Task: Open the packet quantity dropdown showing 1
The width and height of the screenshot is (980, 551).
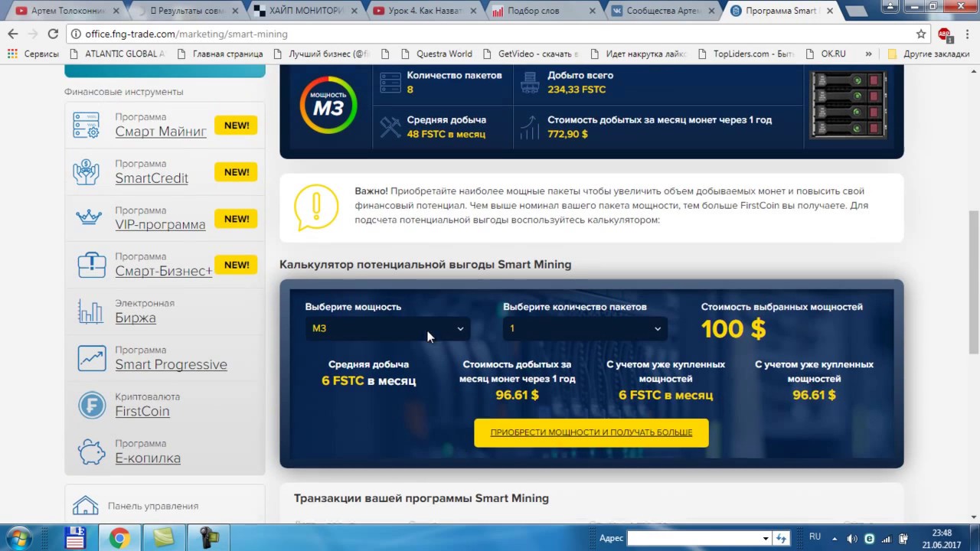Action: click(584, 328)
